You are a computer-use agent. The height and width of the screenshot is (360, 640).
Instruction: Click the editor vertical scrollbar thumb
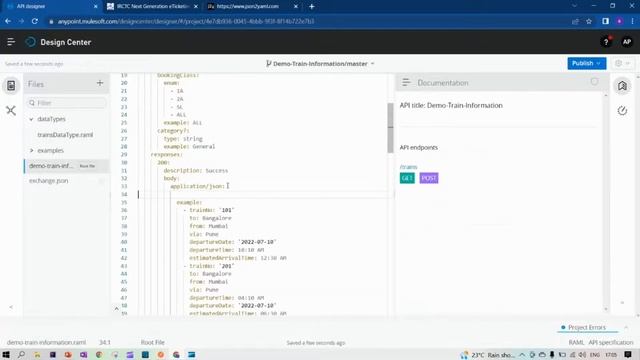pos(390,128)
